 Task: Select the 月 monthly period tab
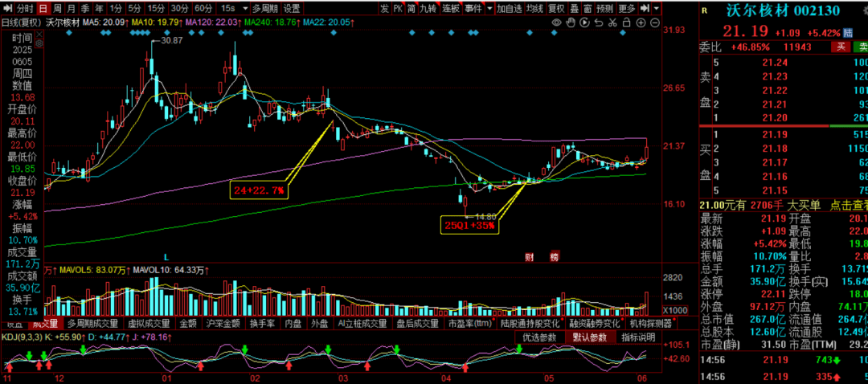pyautogui.click(x=71, y=8)
